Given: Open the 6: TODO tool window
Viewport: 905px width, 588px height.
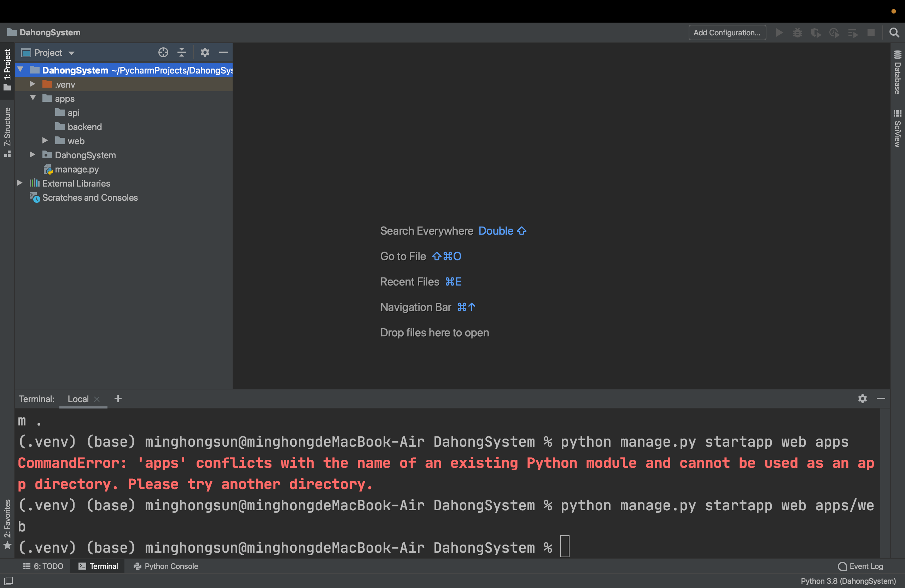Looking at the screenshot, I should pos(43,566).
